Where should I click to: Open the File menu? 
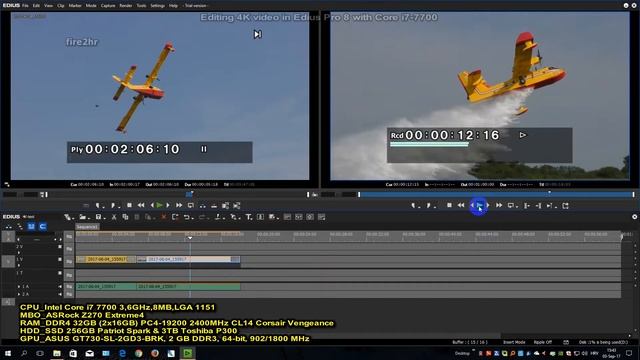pyautogui.click(x=25, y=6)
